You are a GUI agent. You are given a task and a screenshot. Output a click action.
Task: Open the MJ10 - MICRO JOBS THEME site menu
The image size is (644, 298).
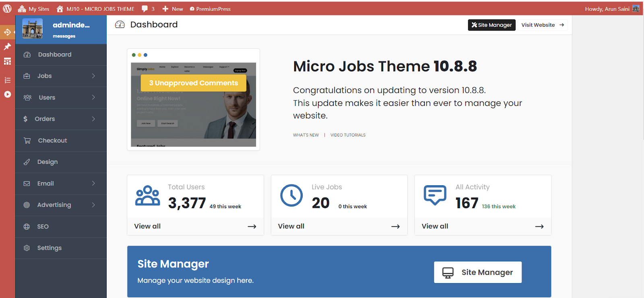95,9
